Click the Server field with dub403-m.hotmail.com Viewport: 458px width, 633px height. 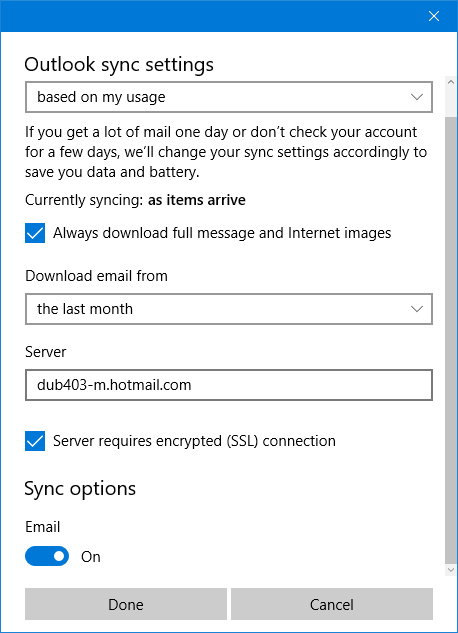point(229,385)
